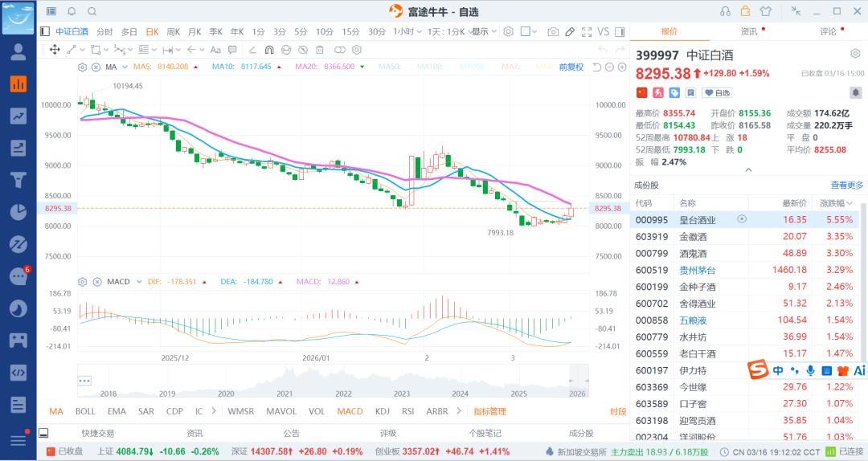Select 贵州茅台 row in constituent list
This screenshot has height=461, width=868.
697,270
